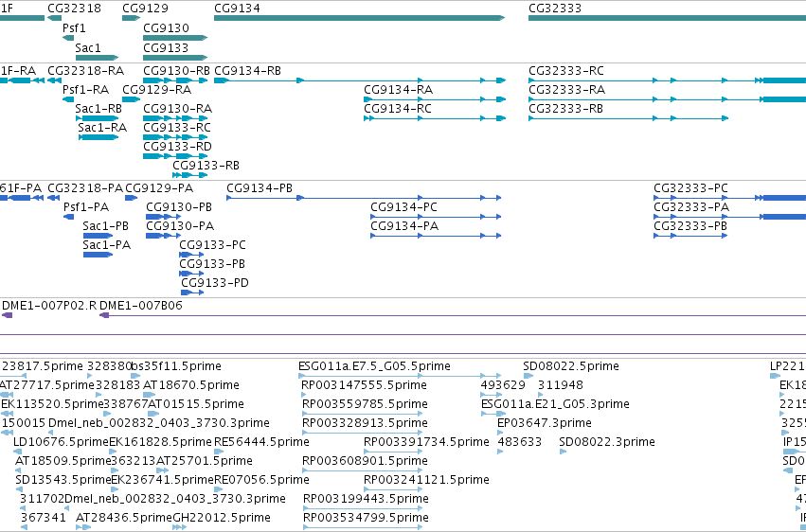Click EST label RP003147555.5prime
806x532 pixels.
click(364, 385)
